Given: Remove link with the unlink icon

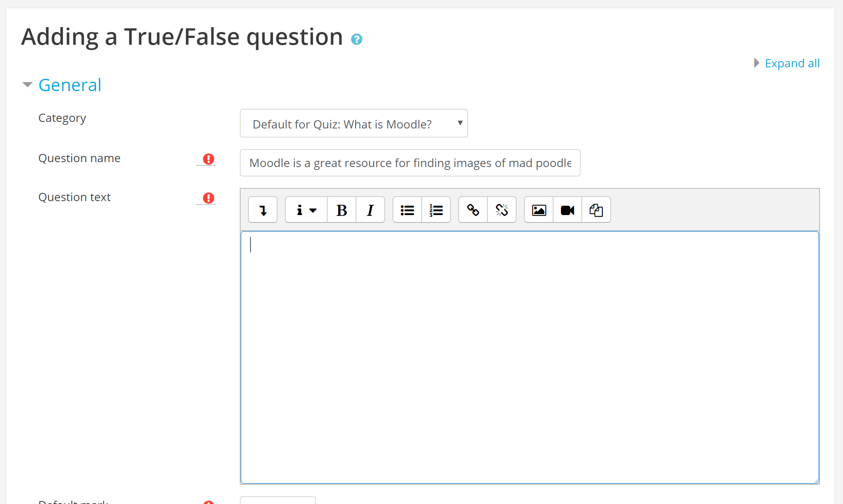Looking at the screenshot, I should (502, 210).
